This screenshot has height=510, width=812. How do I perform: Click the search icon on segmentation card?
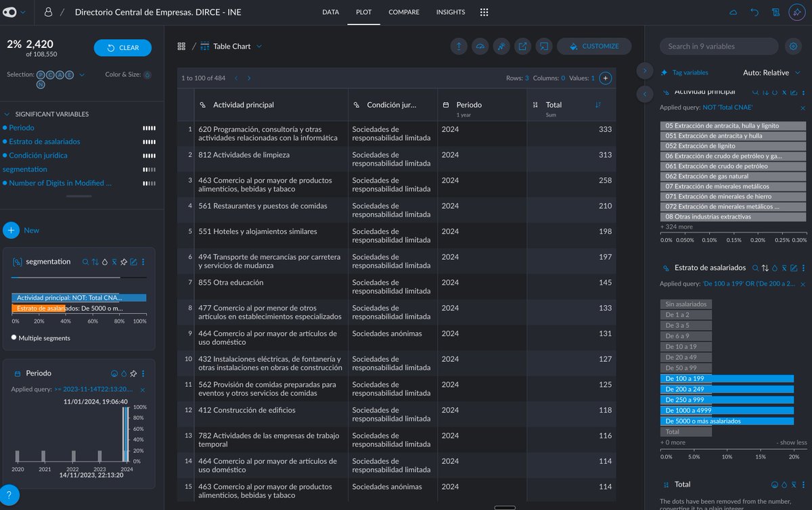[x=85, y=262]
